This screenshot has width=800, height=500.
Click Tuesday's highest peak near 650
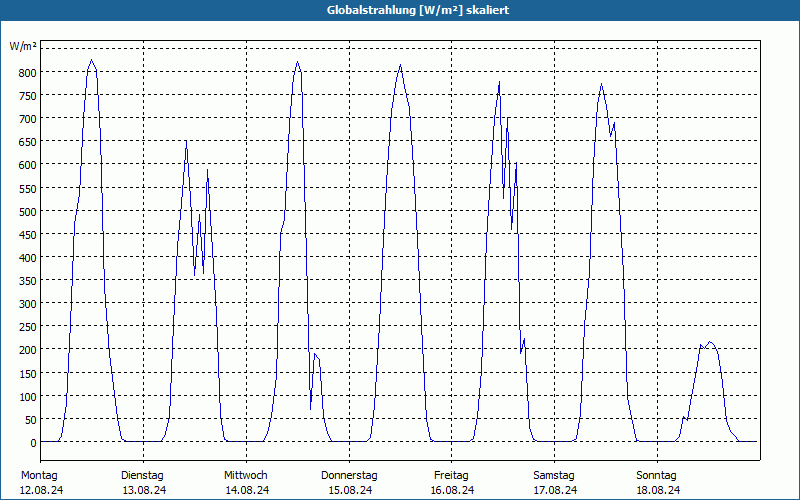point(186,141)
